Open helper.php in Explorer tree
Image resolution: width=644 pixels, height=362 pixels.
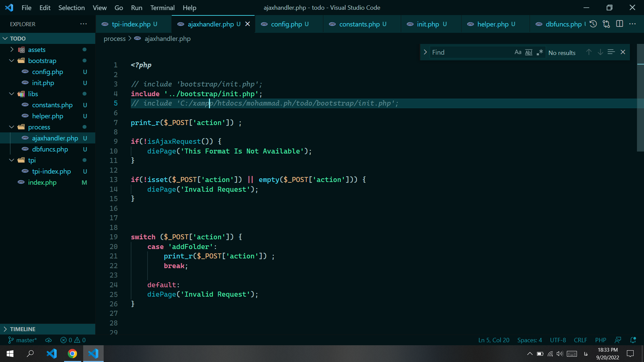point(48,116)
